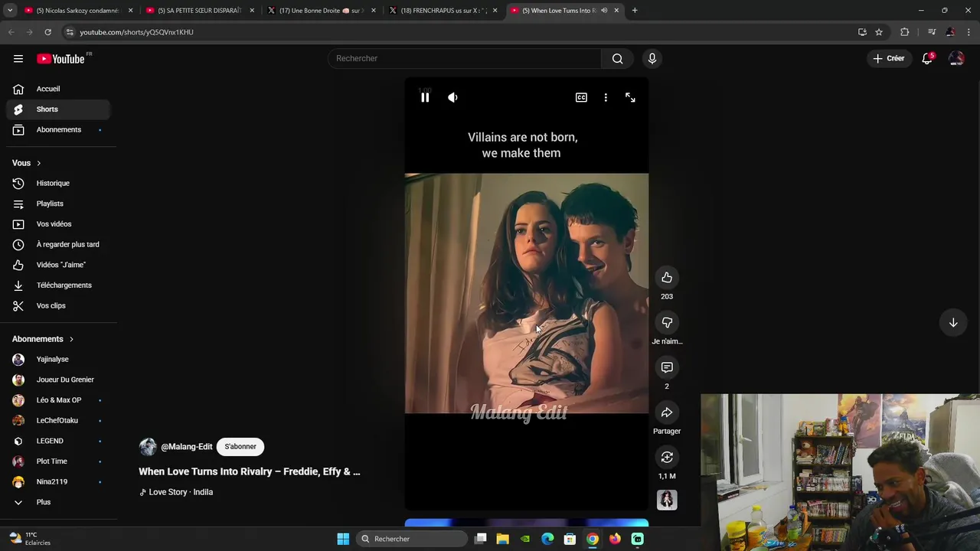Open the Malang-Edit channel avatar
This screenshot has height=551, width=980.
pyautogui.click(x=148, y=447)
